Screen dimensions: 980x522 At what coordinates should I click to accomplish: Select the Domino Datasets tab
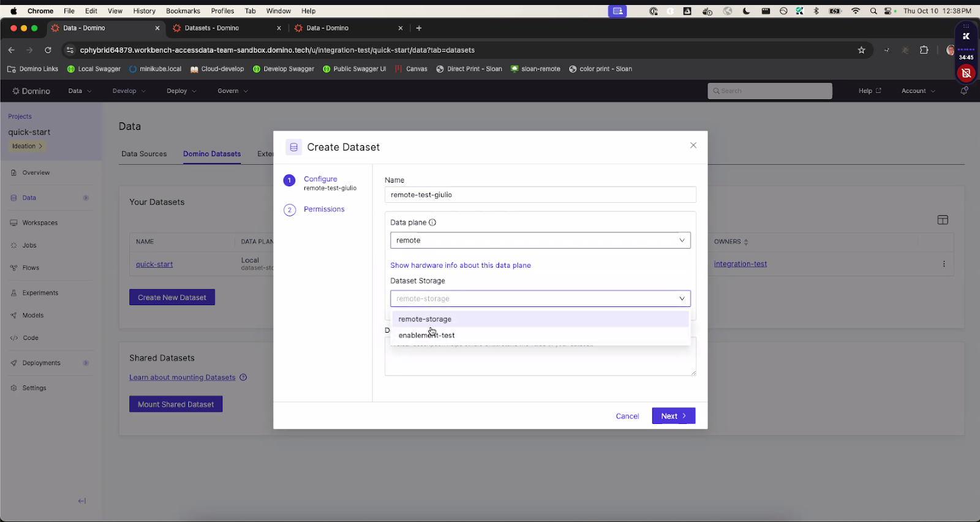tap(212, 154)
